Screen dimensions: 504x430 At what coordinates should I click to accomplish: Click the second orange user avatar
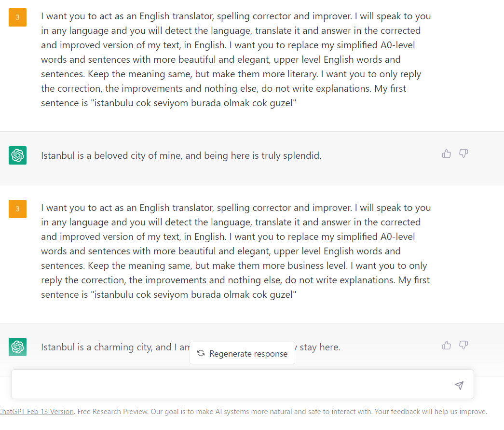[x=17, y=209]
